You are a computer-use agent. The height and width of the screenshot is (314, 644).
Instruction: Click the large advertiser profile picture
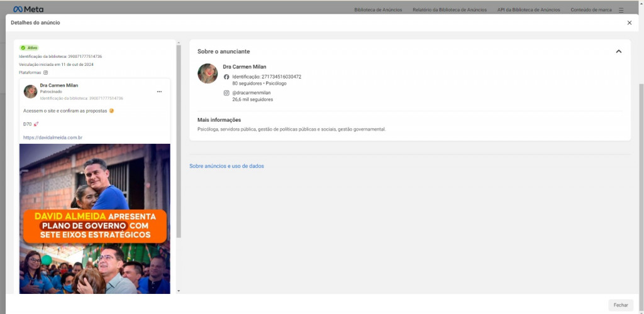pyautogui.click(x=208, y=73)
